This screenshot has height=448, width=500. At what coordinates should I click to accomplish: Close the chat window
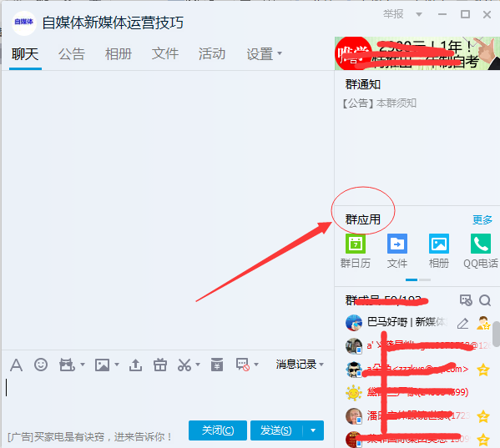coord(487,14)
